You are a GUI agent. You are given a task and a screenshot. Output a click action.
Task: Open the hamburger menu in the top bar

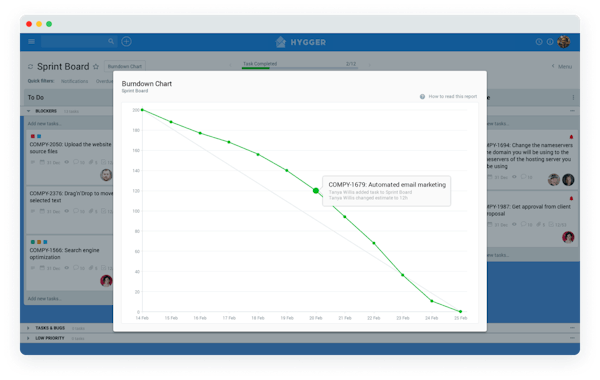[x=31, y=41]
